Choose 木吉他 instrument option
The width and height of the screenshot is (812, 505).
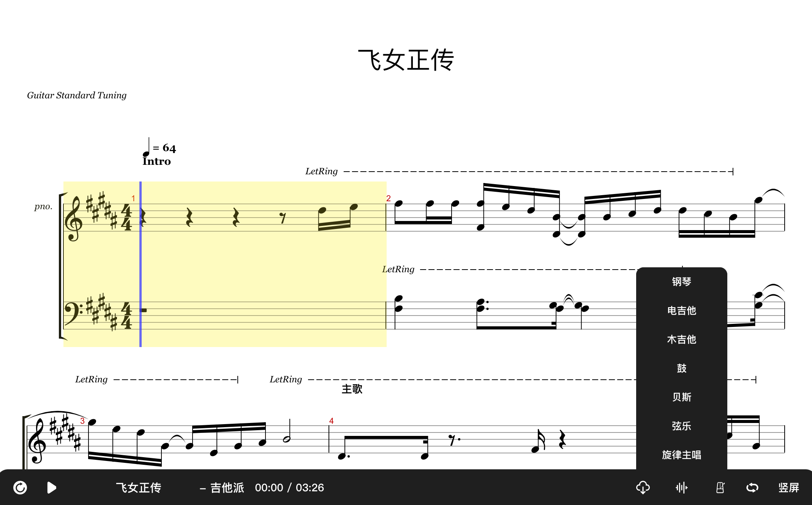click(682, 339)
